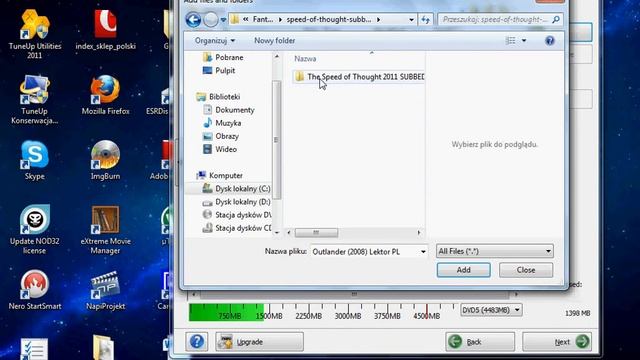Open DVD5 (4483MB) disc size dropdown
The width and height of the screenshot is (640, 360).
pos(491,310)
